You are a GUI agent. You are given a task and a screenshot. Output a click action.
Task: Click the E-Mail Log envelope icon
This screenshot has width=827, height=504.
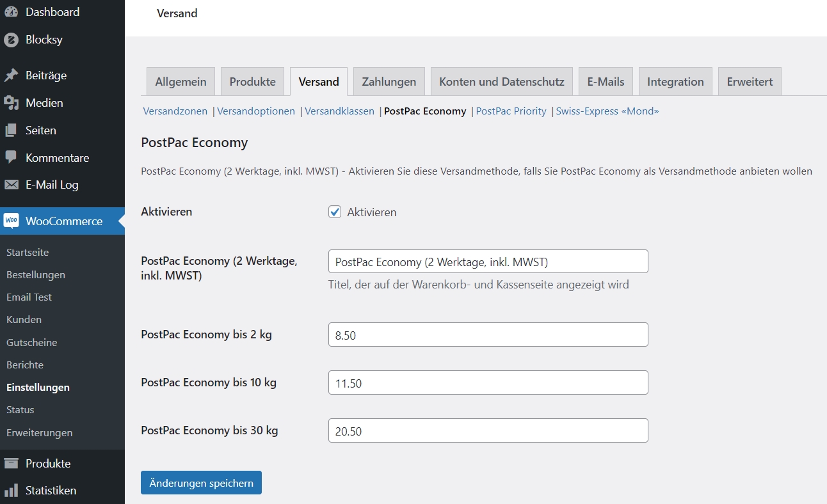(11, 185)
